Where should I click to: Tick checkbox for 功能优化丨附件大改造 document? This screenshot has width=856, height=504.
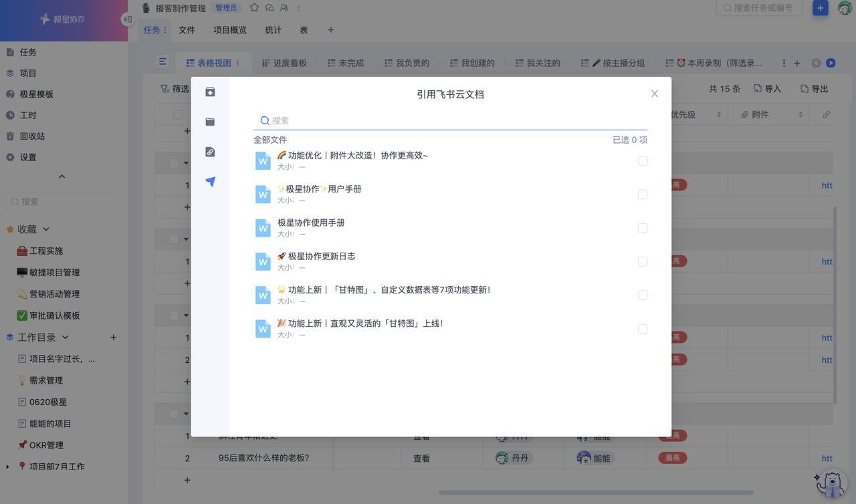point(643,160)
